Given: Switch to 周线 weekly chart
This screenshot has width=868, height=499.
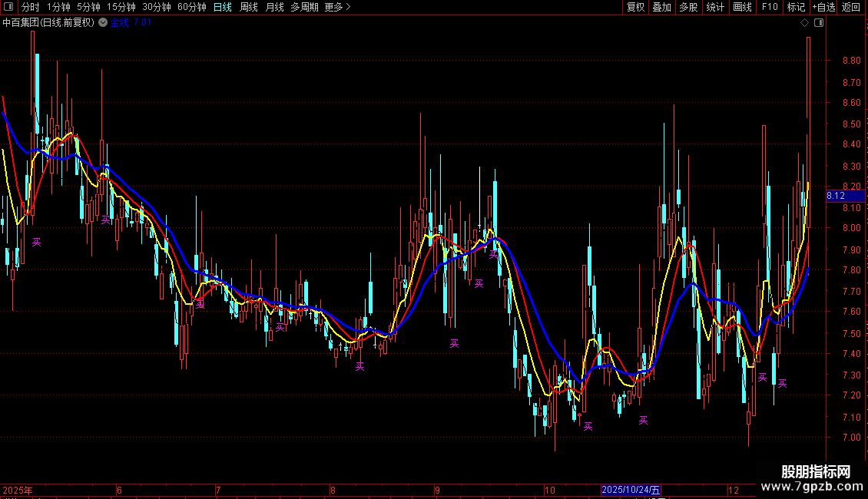Looking at the screenshot, I should (249, 7).
